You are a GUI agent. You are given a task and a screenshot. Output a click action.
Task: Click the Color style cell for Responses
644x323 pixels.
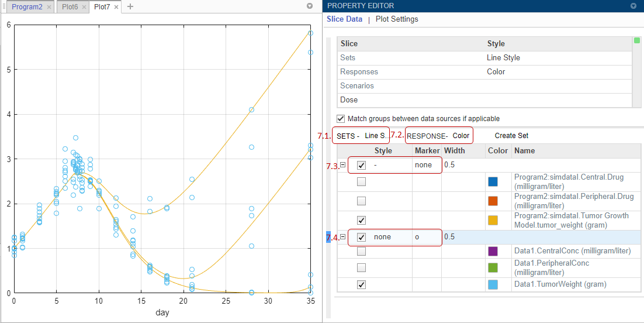496,72
